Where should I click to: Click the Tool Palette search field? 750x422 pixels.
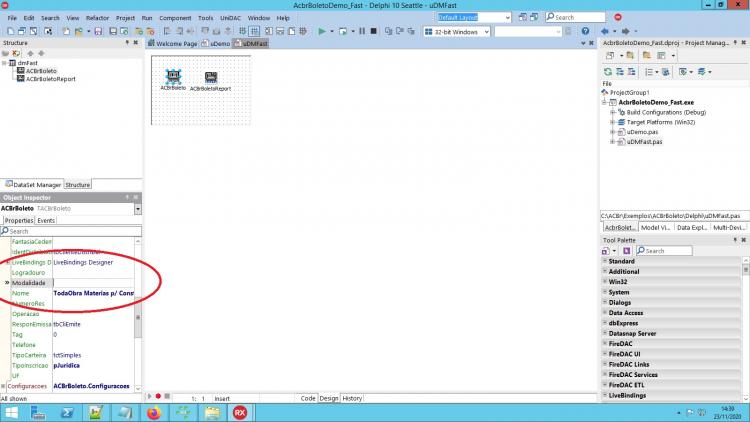[x=664, y=251]
